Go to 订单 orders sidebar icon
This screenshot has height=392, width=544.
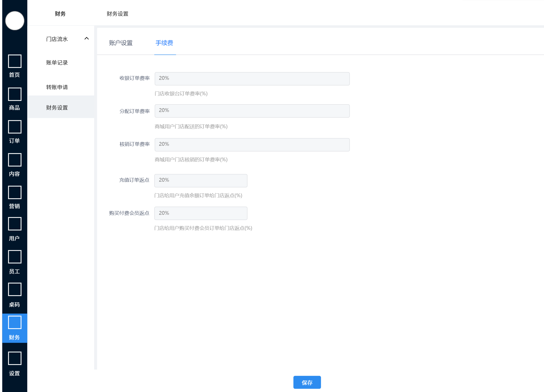15,127
